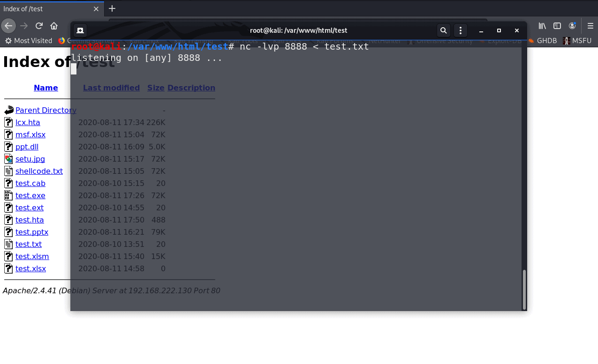This screenshot has height=364, width=598.
Task: Open the shellcode.txt file link
Action: pos(39,171)
